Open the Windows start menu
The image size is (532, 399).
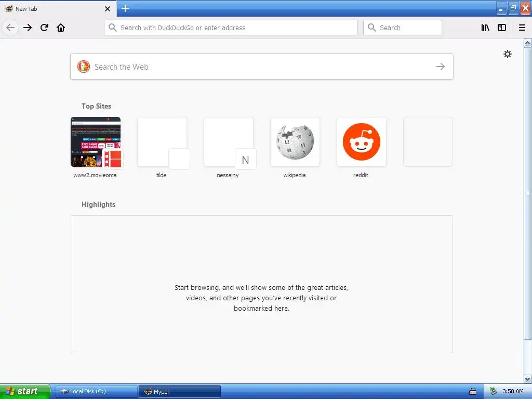(25, 391)
